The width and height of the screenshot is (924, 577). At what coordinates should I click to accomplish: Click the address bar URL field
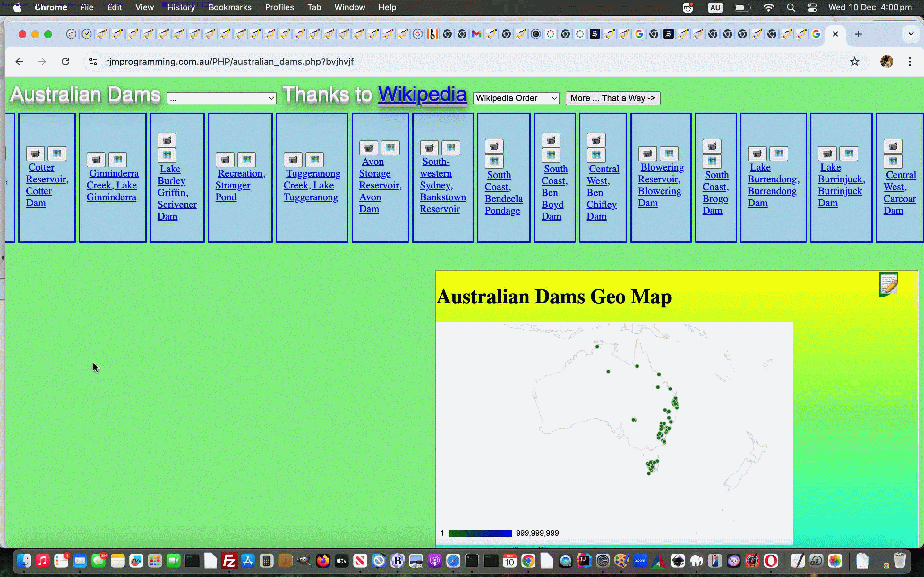229,62
